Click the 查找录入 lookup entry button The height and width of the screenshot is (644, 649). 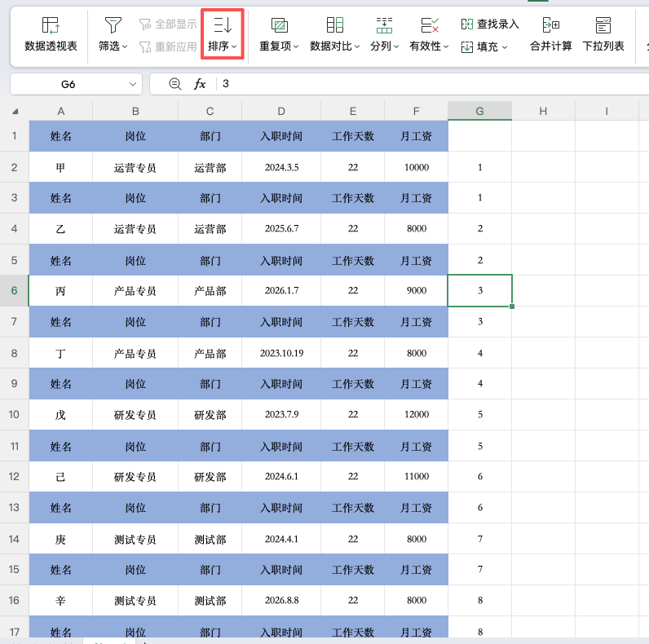pos(490,24)
